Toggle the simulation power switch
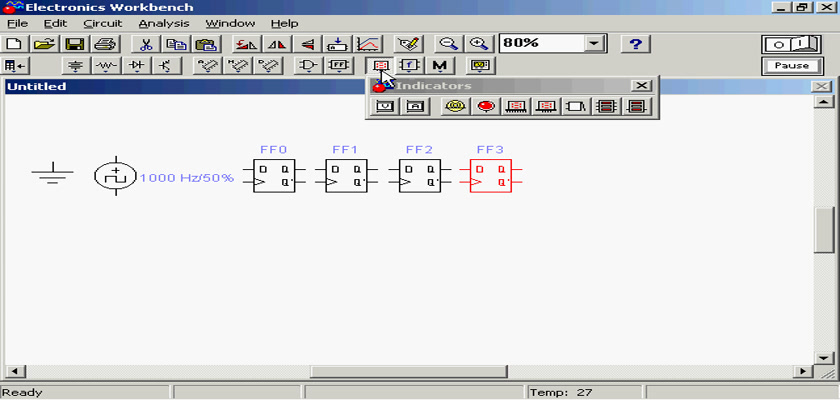Screen dimensions: 840x400 coord(790,44)
